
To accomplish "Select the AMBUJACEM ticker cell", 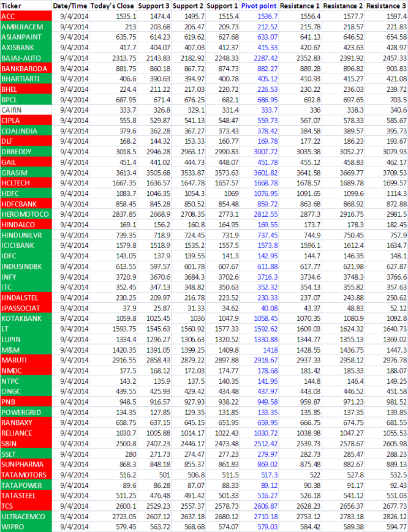I will pyautogui.click(x=26, y=27).
